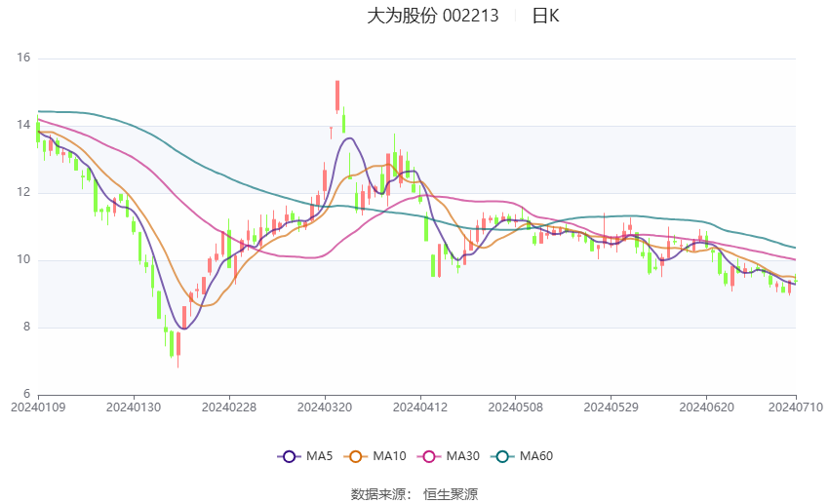Click the x-axis date label 20240320
This screenshot has width=829, height=504.
click(325, 407)
